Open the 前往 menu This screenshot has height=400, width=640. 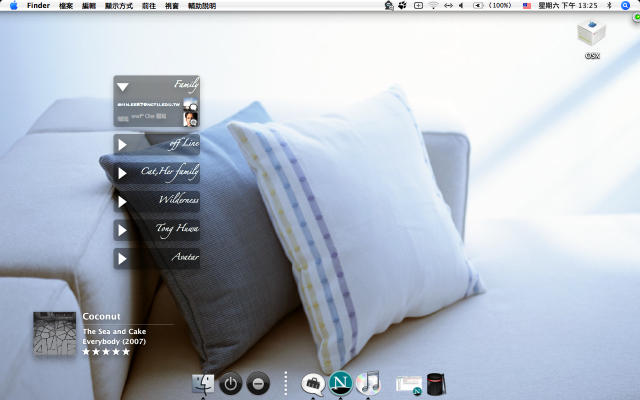click(x=149, y=6)
